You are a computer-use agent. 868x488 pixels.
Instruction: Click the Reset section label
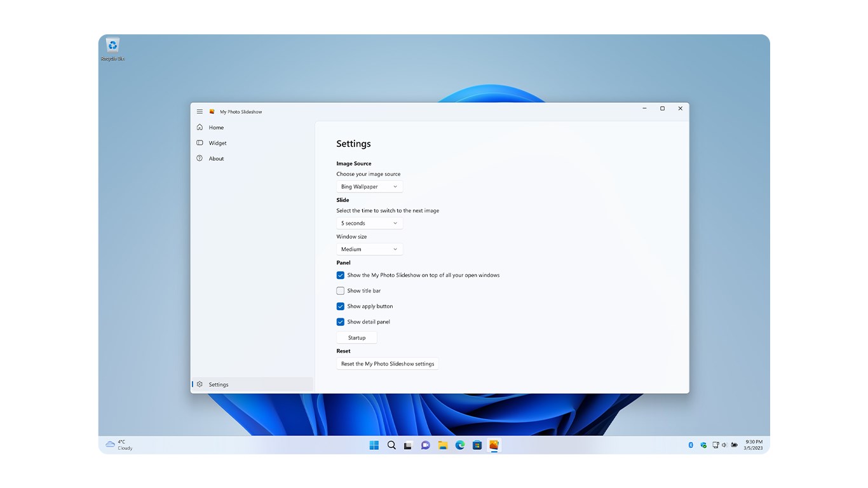(343, 351)
